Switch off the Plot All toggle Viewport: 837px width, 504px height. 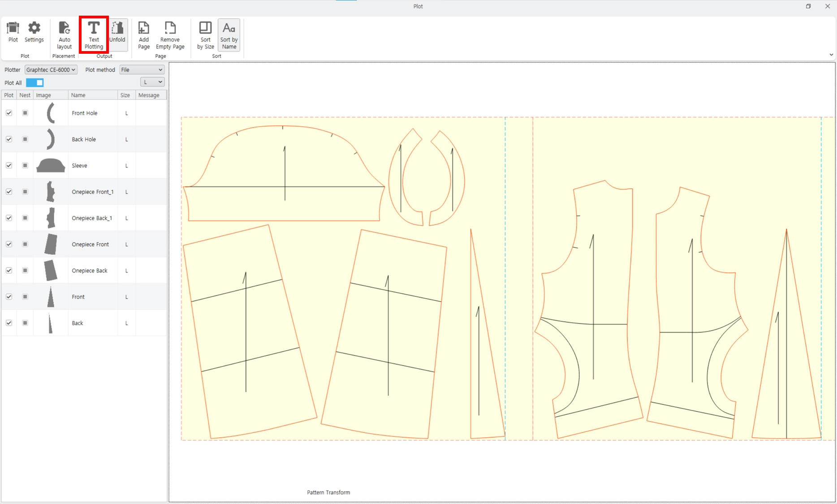[35, 82]
